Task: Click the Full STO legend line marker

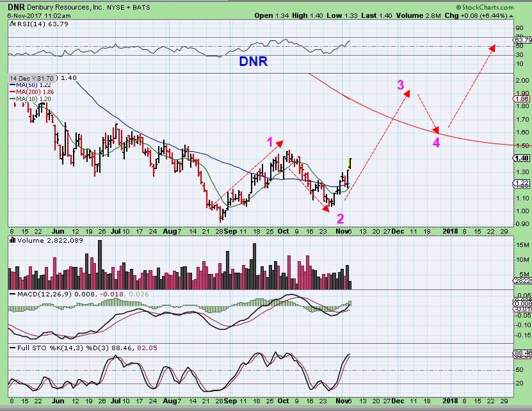Action: [12, 348]
